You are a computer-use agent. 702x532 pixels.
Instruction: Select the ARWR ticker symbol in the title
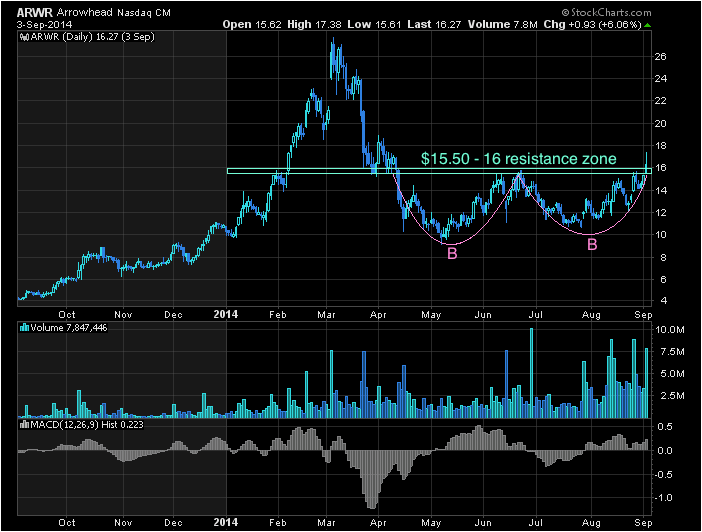coord(34,13)
